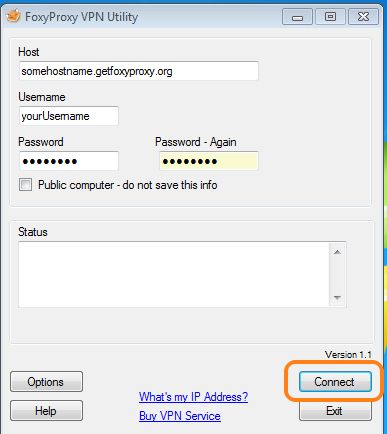Focus the Password - Again field
This screenshot has height=434, width=387.
point(209,161)
